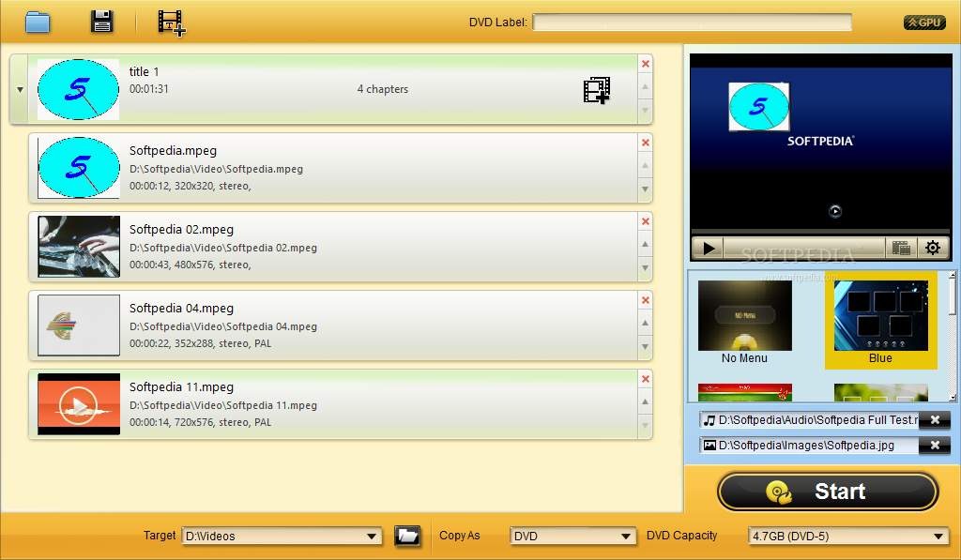Remove Softpedia.mpeg from the list
This screenshot has height=560, width=961.
(646, 143)
